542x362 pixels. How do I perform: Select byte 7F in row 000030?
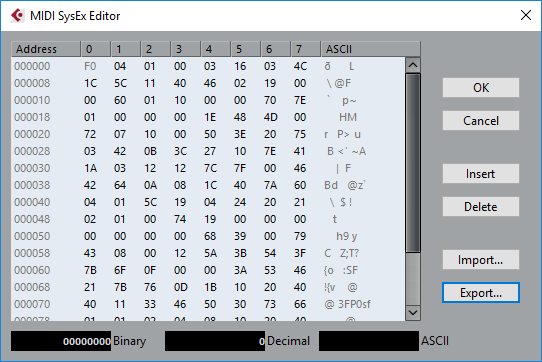click(240, 168)
